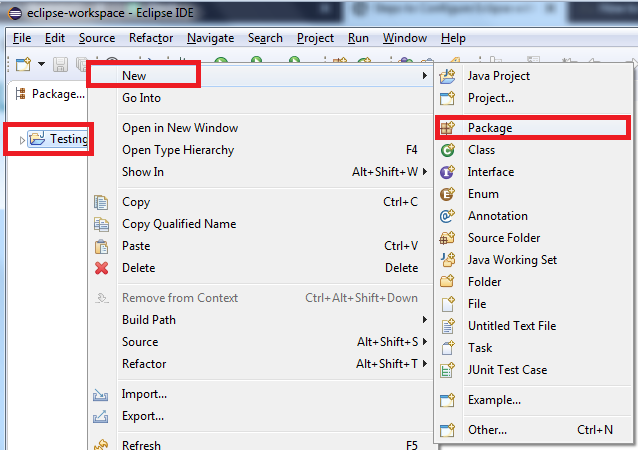The image size is (638, 450).
Task: Click the JUnit Test Case icon
Action: point(448,370)
